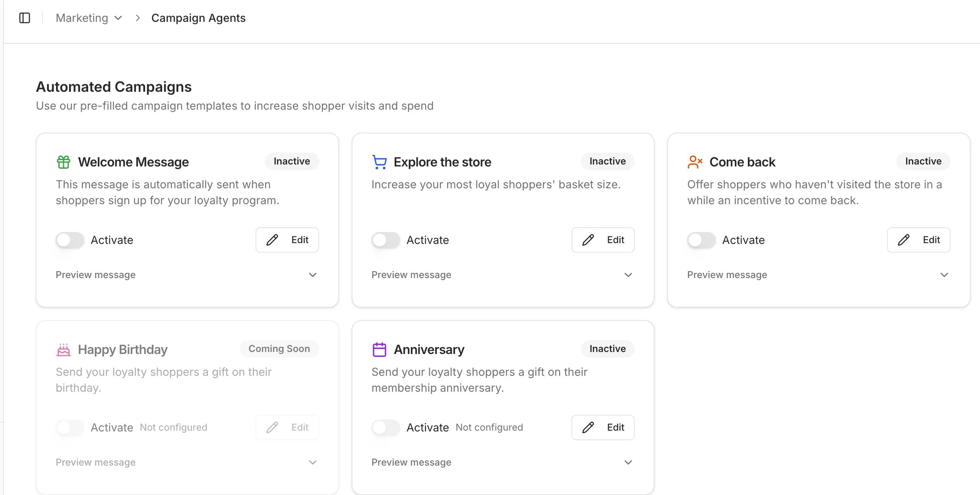Click Not configured label on Anniversary
Image resolution: width=980 pixels, height=495 pixels.
coord(489,427)
